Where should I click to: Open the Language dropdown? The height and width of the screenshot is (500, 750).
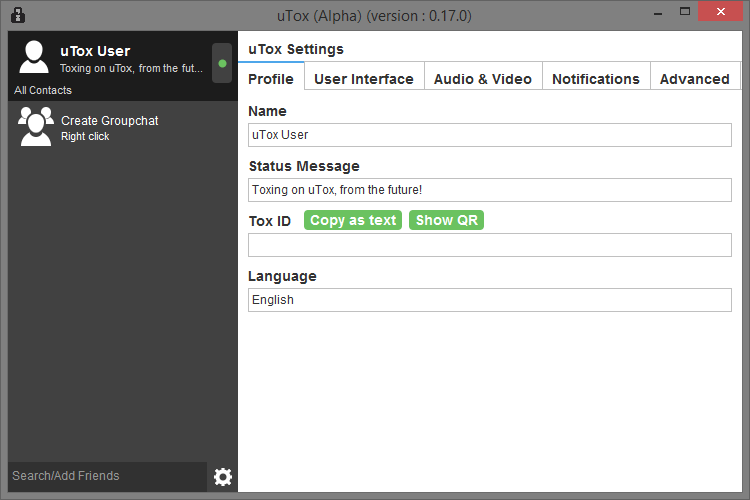click(x=490, y=300)
